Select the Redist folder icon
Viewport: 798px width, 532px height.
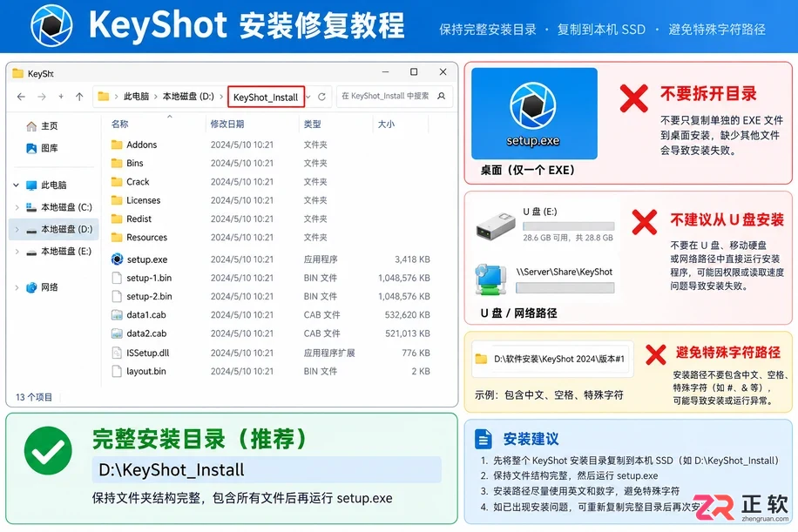tap(117, 219)
